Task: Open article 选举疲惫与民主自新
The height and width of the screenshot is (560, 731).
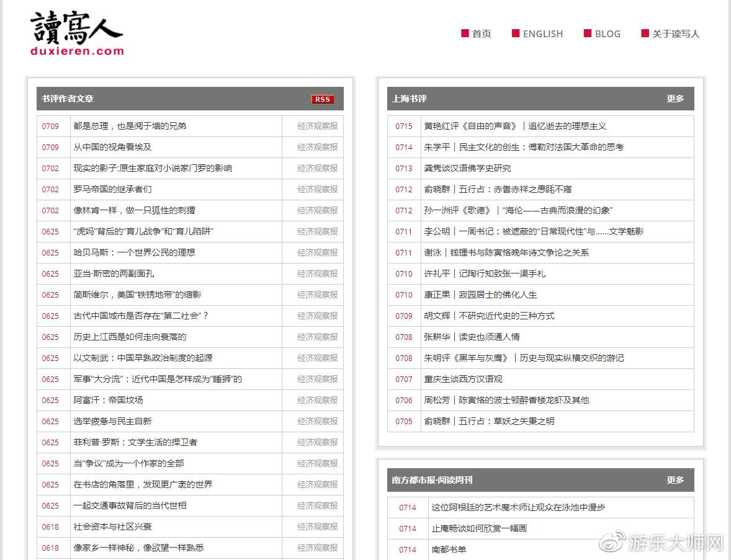Action: [112, 422]
